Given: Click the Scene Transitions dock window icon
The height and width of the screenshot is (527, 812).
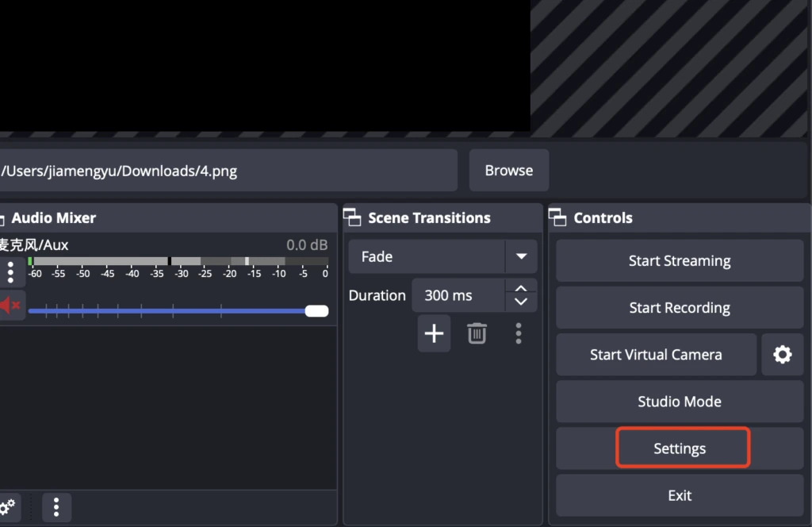Looking at the screenshot, I should (353, 218).
